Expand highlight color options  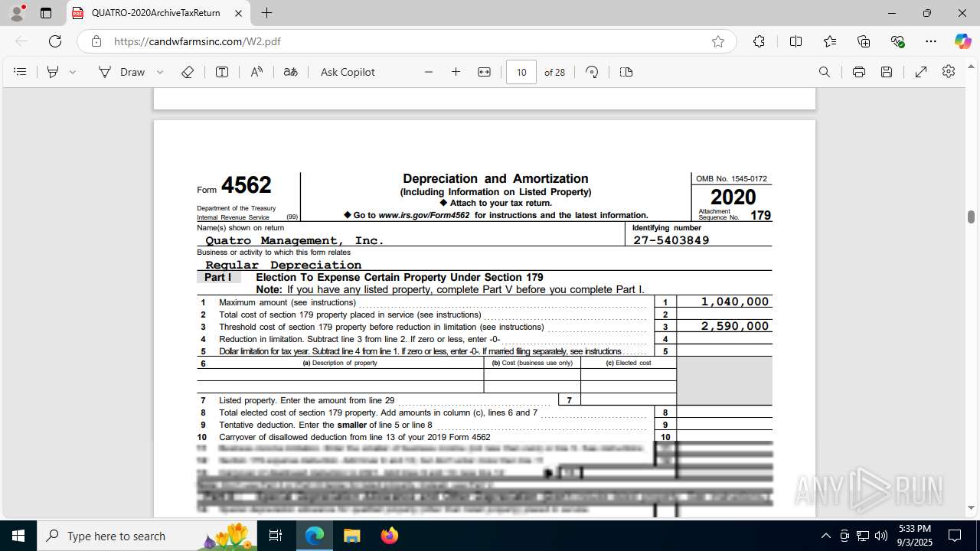(x=73, y=72)
